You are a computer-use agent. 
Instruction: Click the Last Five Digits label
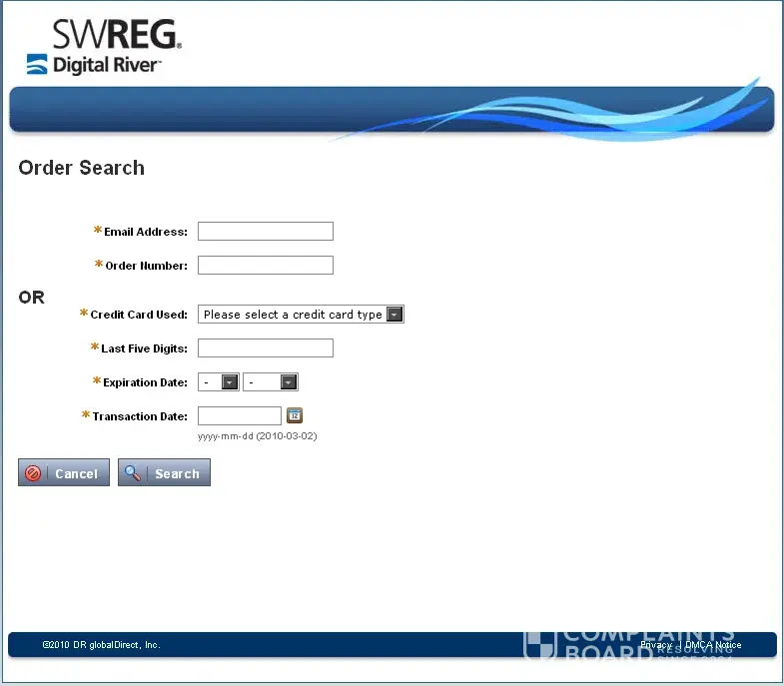[x=145, y=348]
